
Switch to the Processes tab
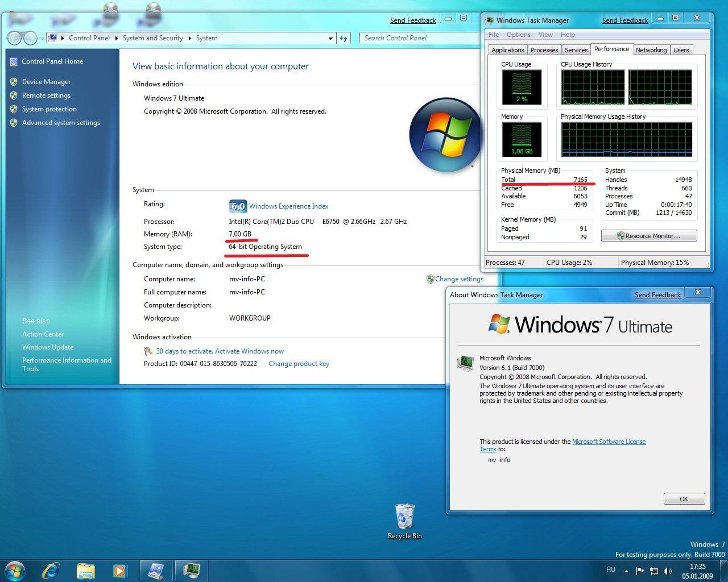click(x=544, y=50)
